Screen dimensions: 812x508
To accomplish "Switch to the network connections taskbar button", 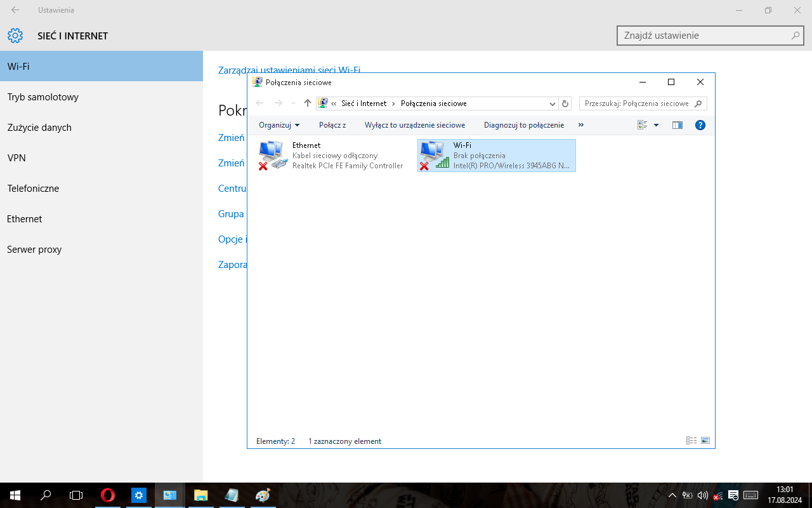I will click(x=169, y=495).
